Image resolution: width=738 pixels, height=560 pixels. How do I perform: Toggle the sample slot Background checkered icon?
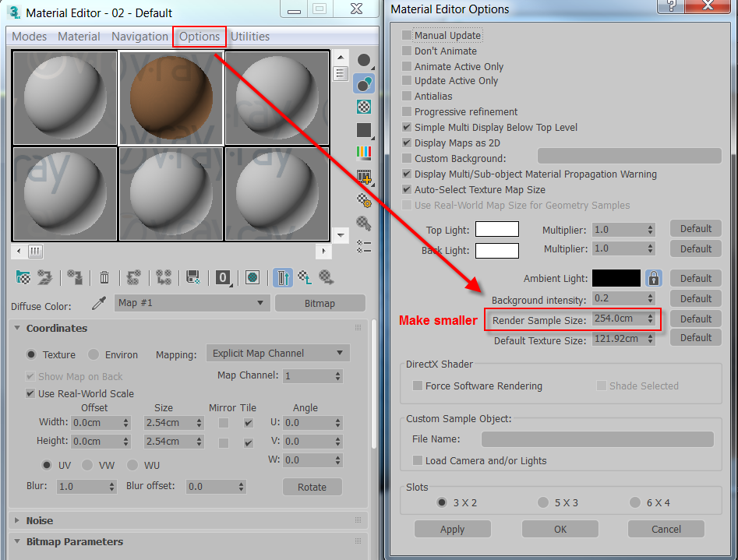click(363, 107)
